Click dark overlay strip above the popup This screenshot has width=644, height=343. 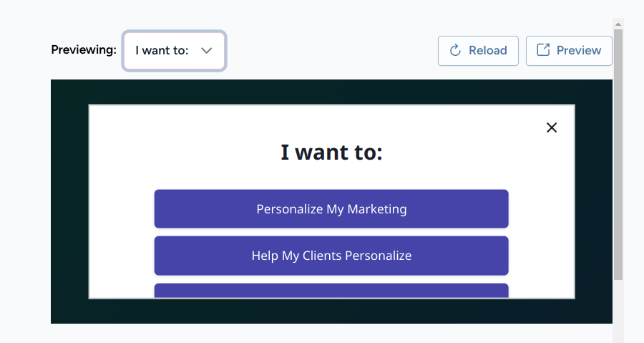pos(331,92)
